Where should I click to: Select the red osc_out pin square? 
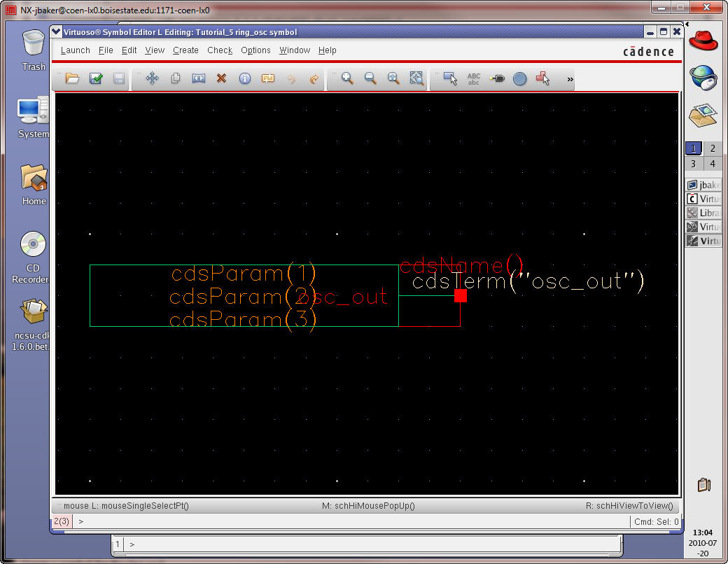[x=461, y=296]
